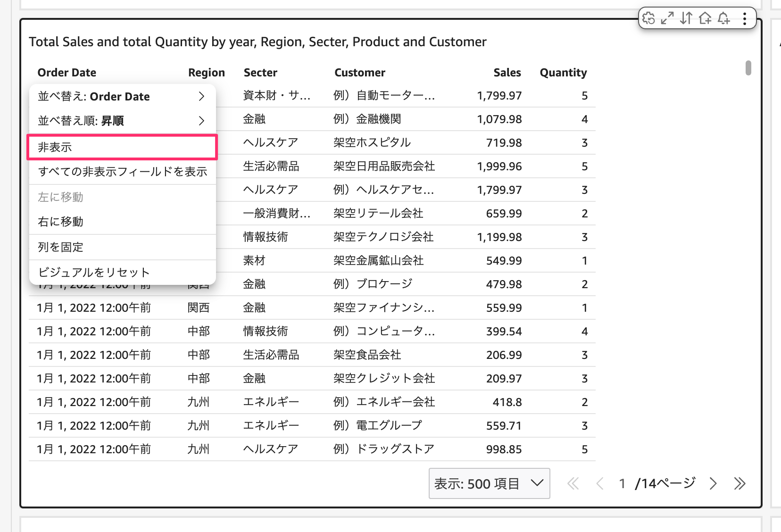The height and width of the screenshot is (532, 781).
Task: Create an alert with the bell-plus icon
Action: tap(724, 18)
